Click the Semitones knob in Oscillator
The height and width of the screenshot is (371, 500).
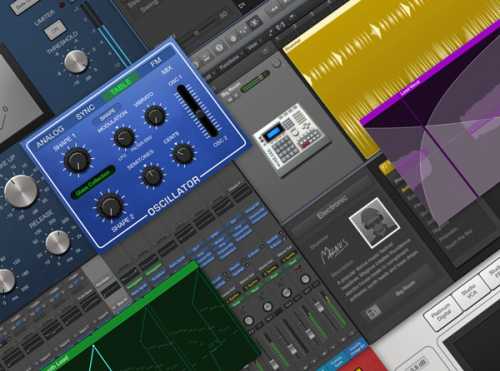click(x=152, y=175)
